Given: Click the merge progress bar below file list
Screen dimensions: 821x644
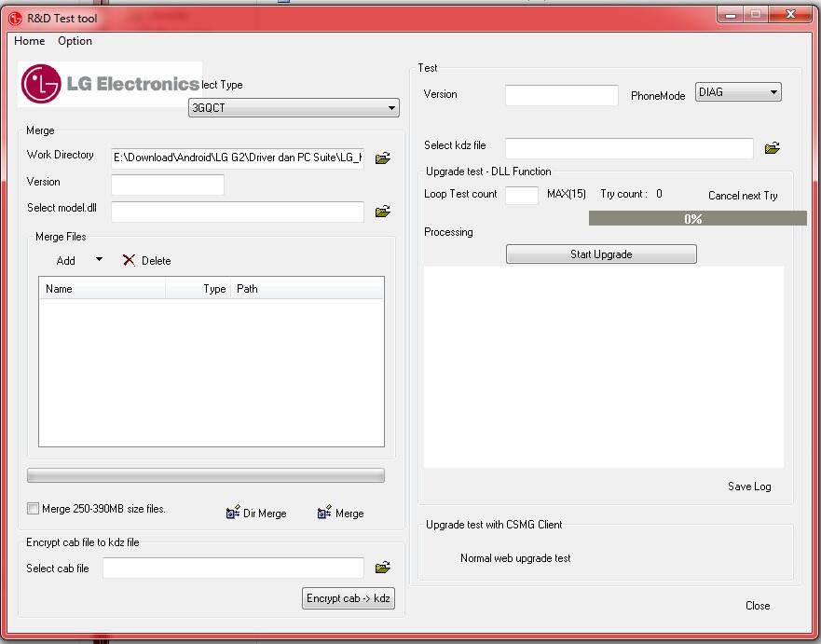Looking at the screenshot, I should click(206, 475).
